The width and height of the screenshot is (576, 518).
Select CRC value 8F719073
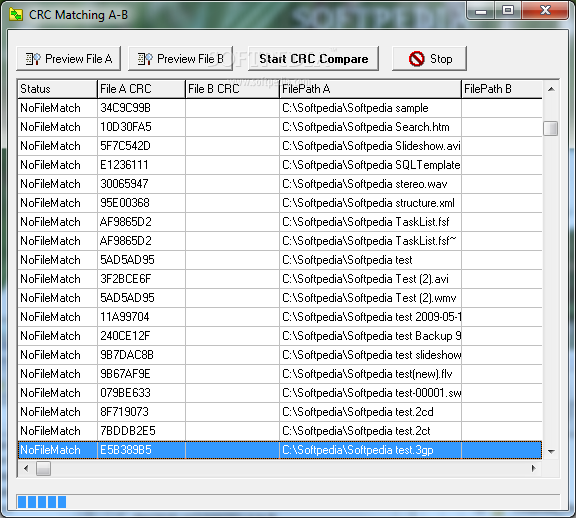(124, 412)
